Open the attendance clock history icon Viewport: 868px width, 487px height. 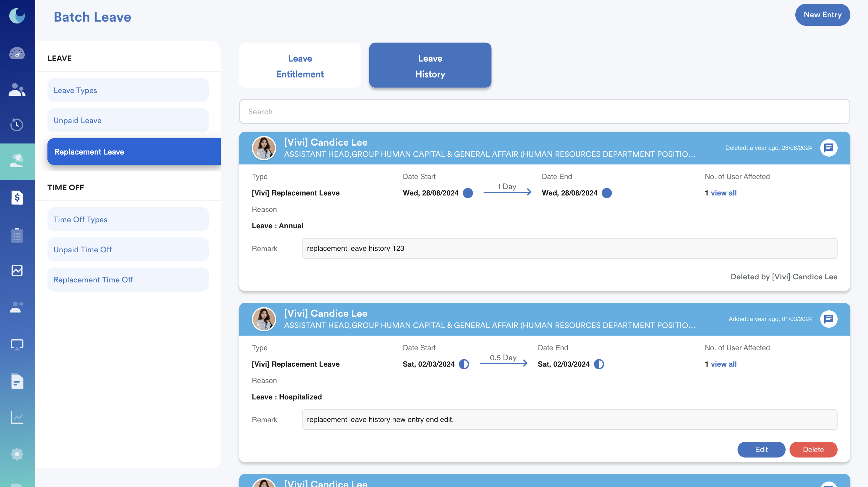pos(17,125)
